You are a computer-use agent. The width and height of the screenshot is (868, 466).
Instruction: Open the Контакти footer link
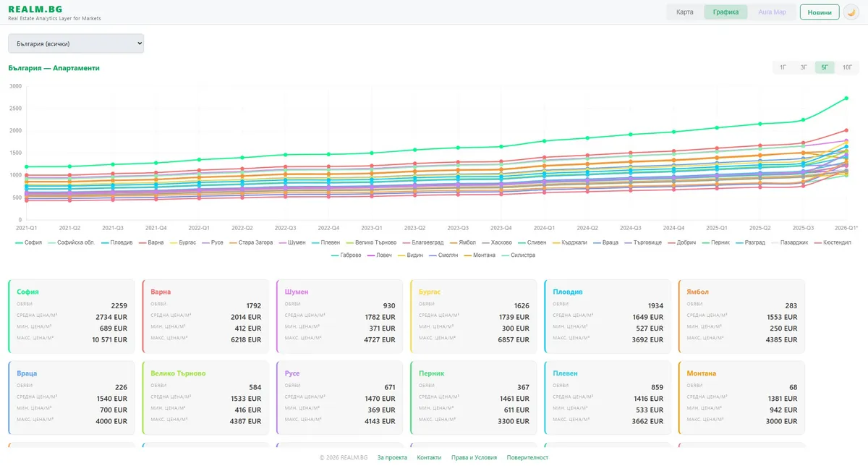click(x=429, y=457)
